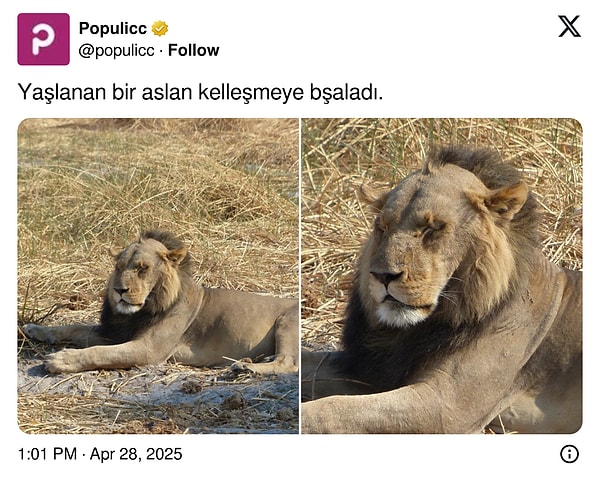Screen dimensions: 600x484
Task: Open the X logo link
Action: [x=569, y=26]
